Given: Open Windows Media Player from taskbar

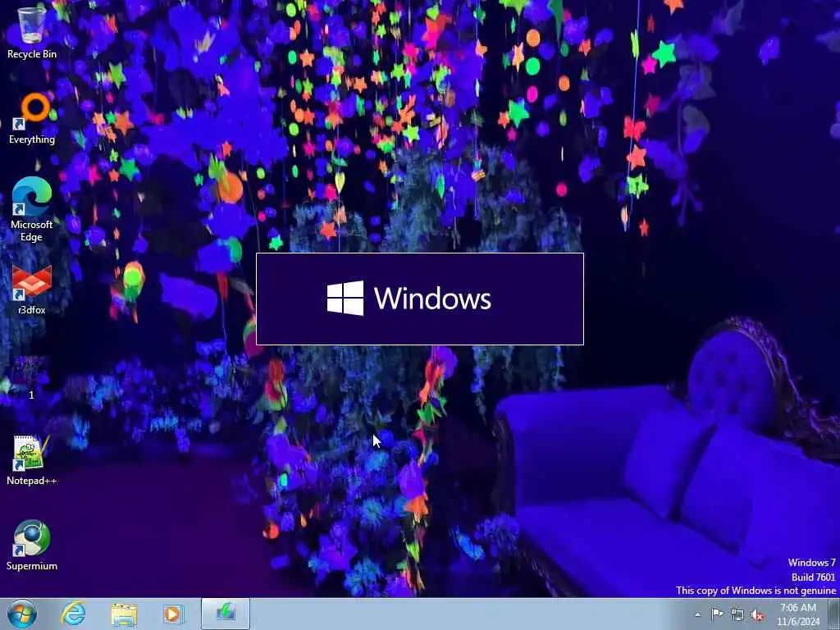Looking at the screenshot, I should point(173,614).
